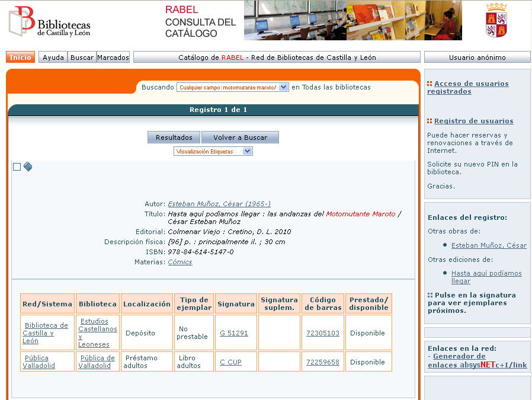Click the ISBN value 978-84-614-5147-0

tap(201, 252)
